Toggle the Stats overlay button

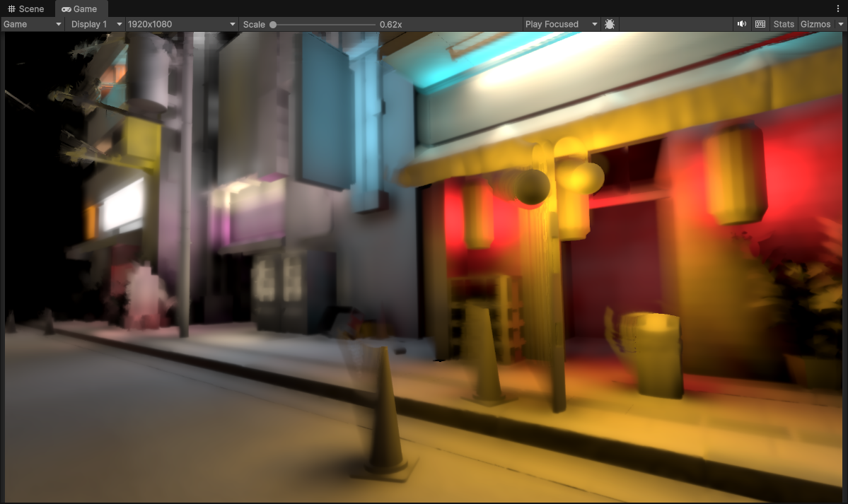[x=784, y=24]
